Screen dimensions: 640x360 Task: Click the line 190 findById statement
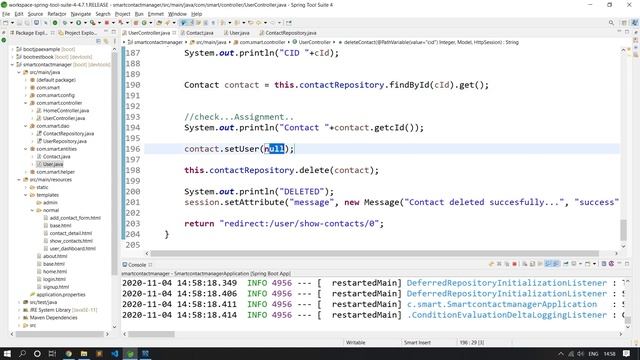pos(336,85)
